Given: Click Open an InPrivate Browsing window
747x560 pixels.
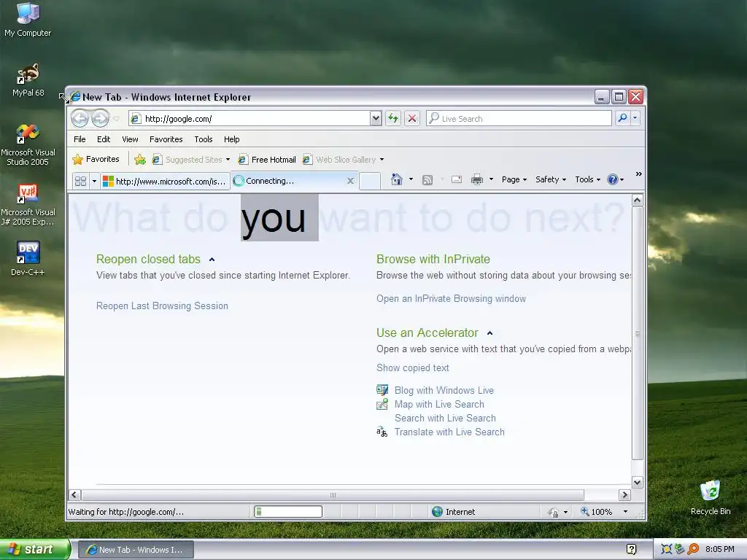Looking at the screenshot, I should [451, 298].
